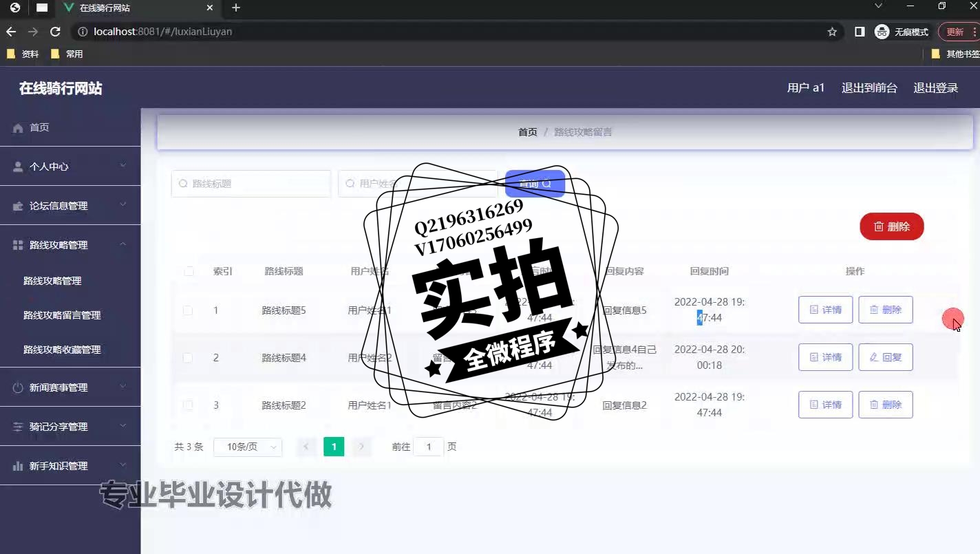Click the 更新 browser update button
The width and height of the screenshot is (980, 554).
[958, 32]
